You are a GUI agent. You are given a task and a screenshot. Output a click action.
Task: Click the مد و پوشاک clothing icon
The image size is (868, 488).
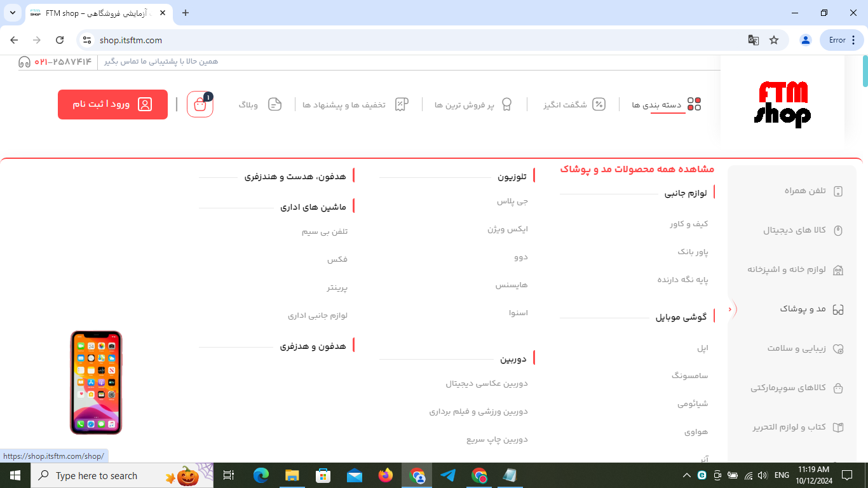838,309
